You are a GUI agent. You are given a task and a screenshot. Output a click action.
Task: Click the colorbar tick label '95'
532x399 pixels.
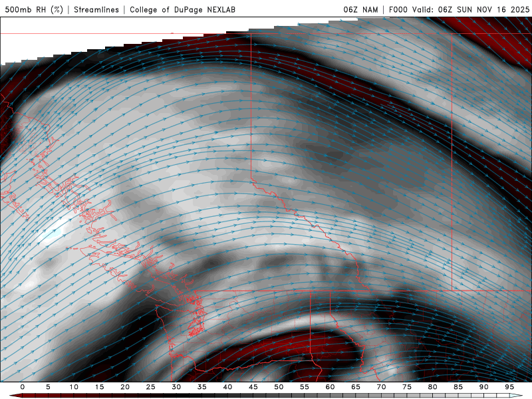tap(509, 387)
